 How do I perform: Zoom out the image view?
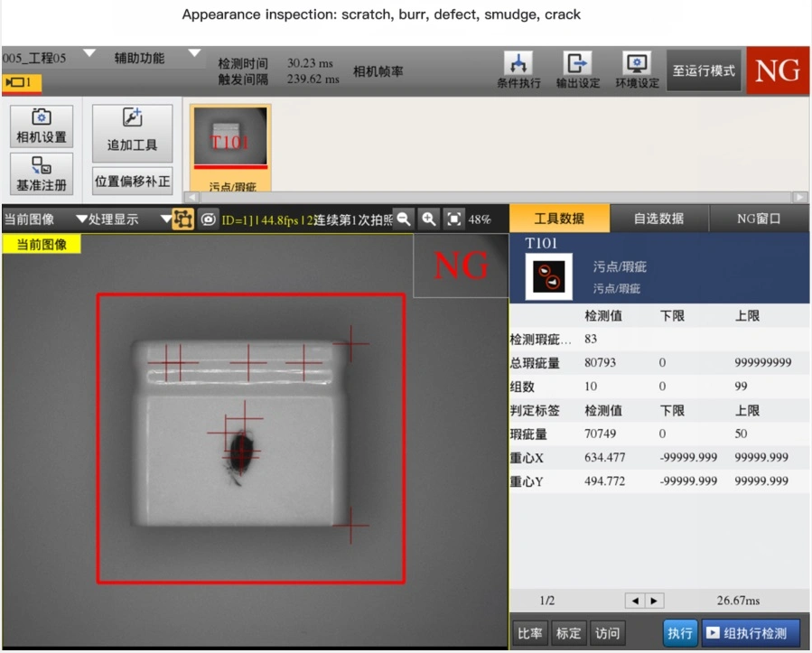(404, 219)
